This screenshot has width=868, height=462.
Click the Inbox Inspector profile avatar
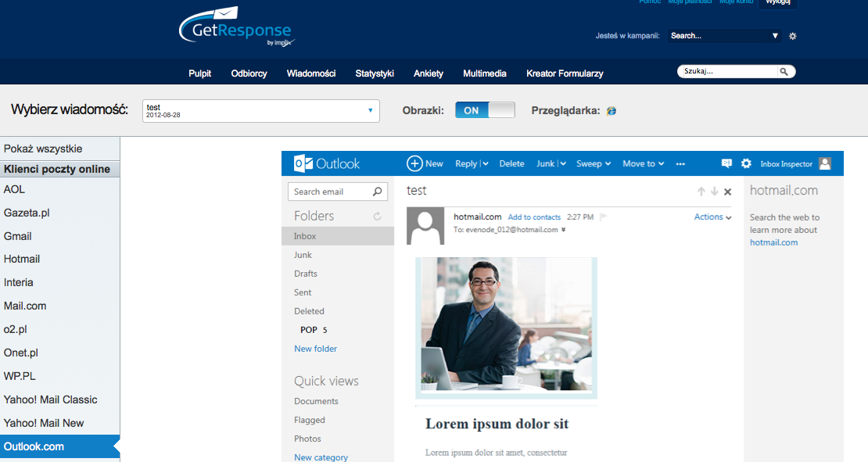pos(825,163)
